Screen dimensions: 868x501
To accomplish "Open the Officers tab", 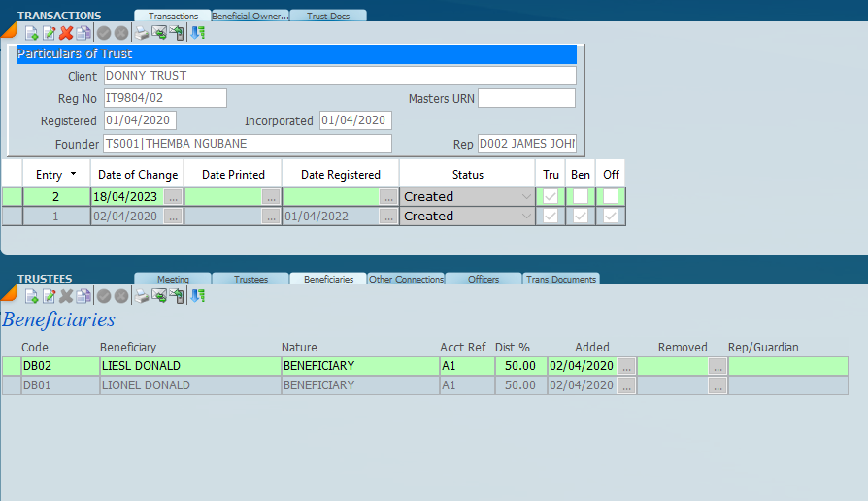I will [x=484, y=280].
